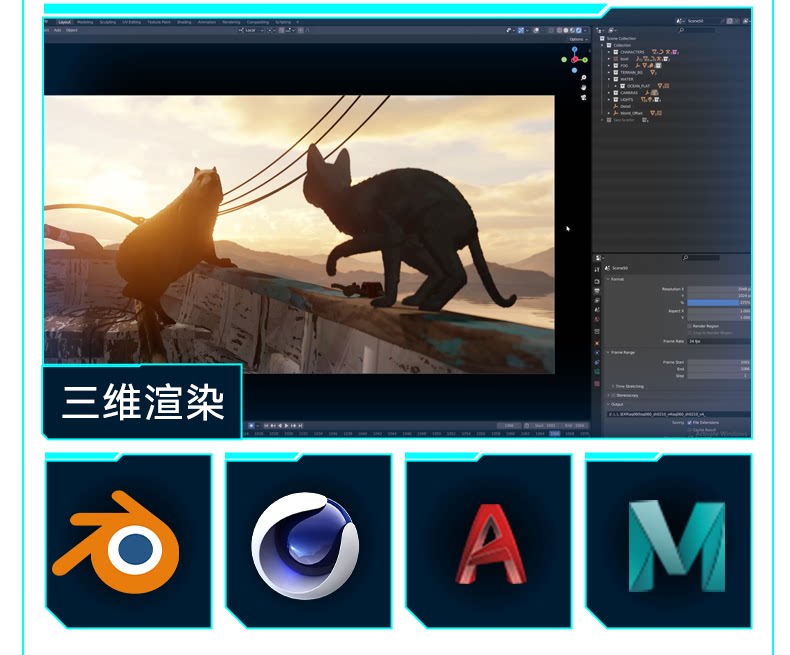The width and height of the screenshot is (790, 655).
Task: Open the View Layer properties tab icon
Action: tap(597, 300)
